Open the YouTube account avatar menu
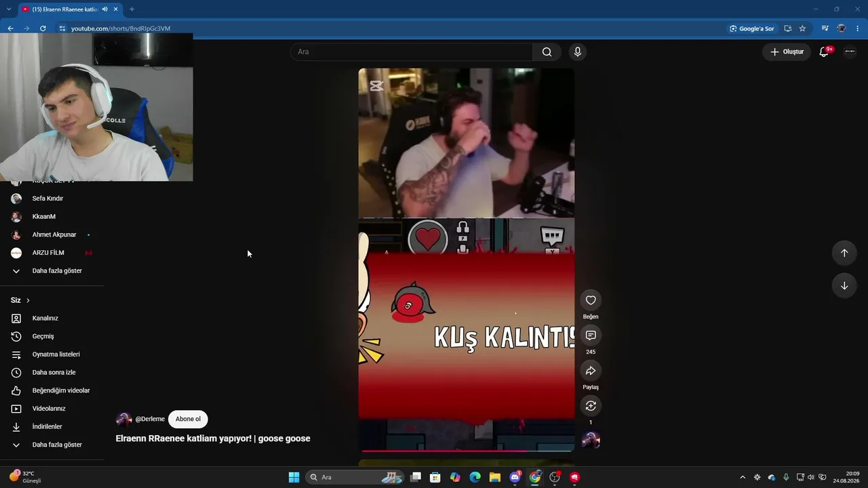 (850, 52)
